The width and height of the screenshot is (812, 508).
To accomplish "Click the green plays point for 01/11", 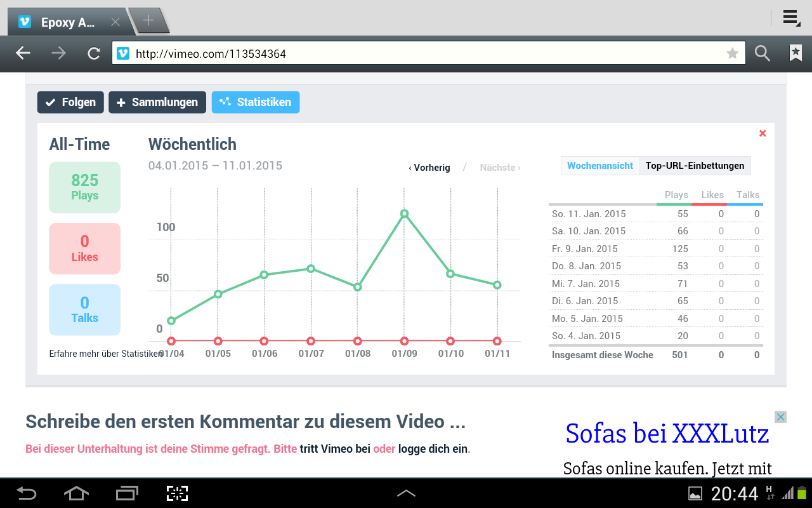I will tap(497, 285).
